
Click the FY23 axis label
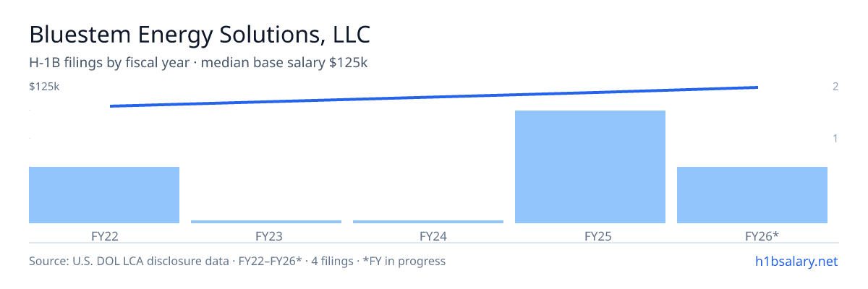click(x=266, y=236)
